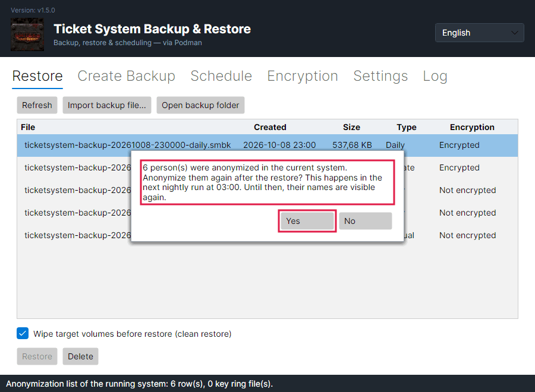Toggle Wipe target volumes before restore checkbox

coord(23,333)
